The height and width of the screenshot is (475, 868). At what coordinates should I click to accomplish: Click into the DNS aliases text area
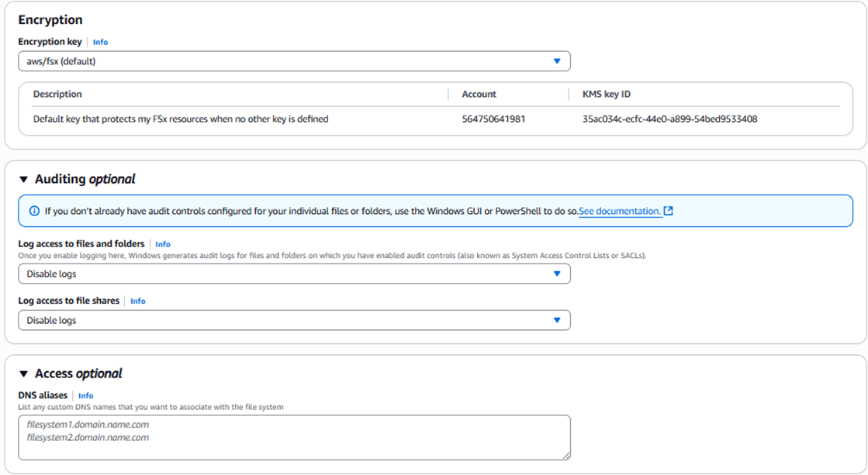[x=294, y=437]
